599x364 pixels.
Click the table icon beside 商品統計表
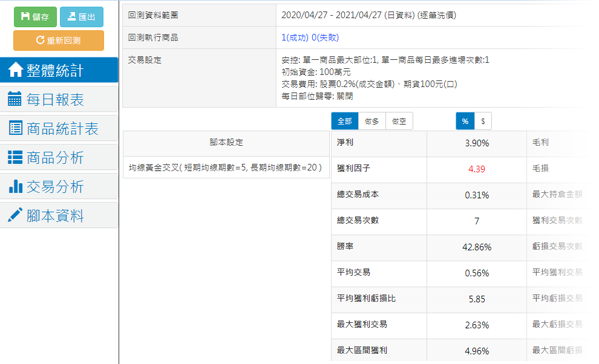[x=15, y=128]
